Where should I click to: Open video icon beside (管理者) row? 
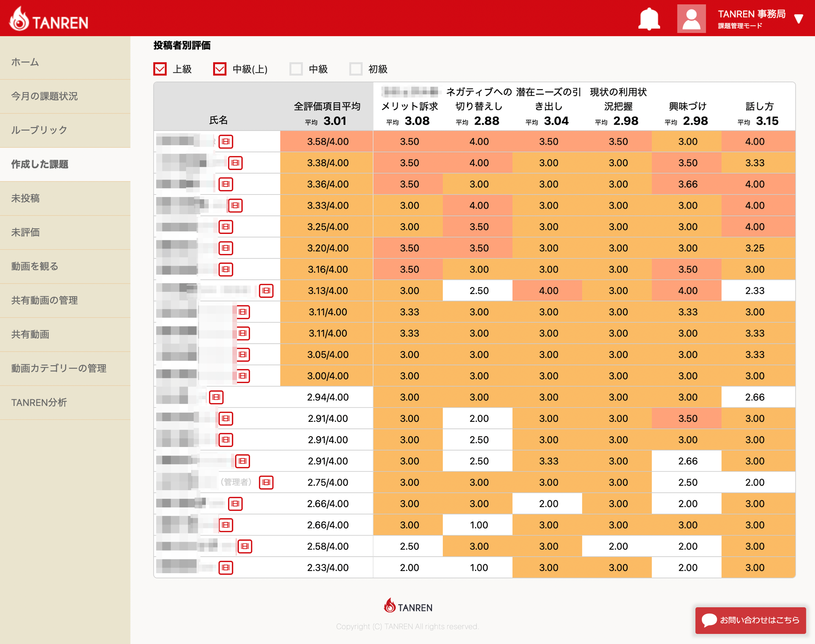[266, 482]
